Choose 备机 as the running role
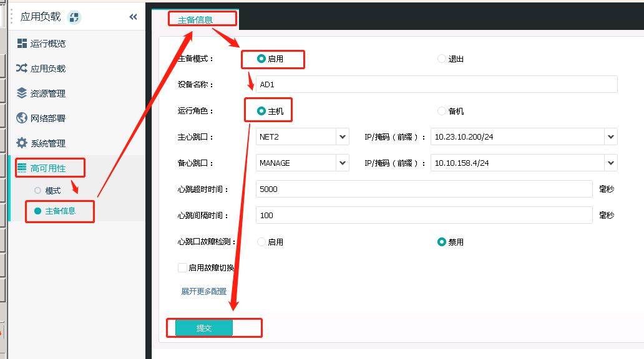 click(442, 111)
